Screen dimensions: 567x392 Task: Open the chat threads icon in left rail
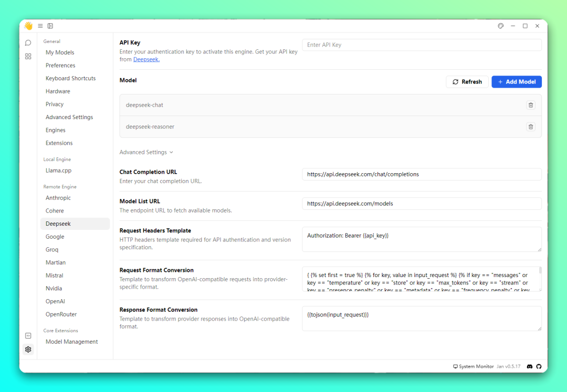28,43
